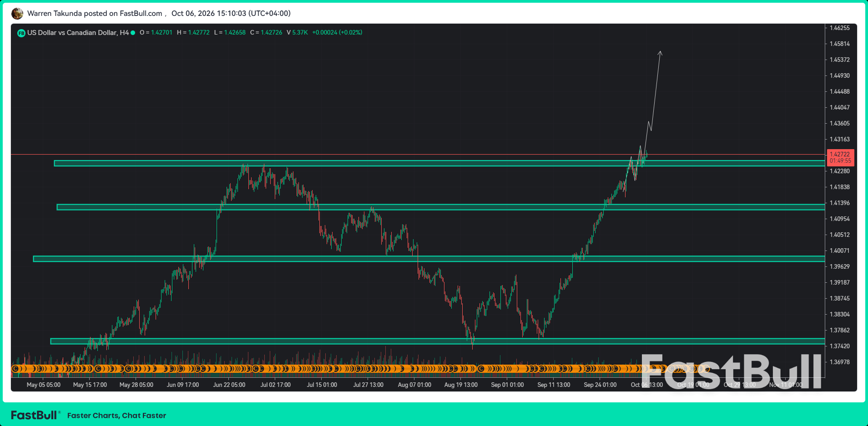This screenshot has width=868, height=426.
Task: Click the 1.44047 price axis label
Action: pyautogui.click(x=839, y=107)
